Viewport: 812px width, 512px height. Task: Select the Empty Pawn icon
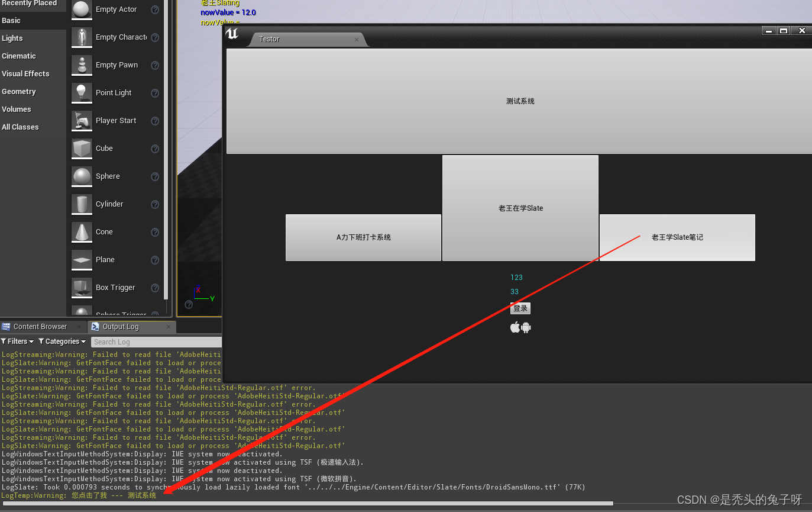point(82,65)
